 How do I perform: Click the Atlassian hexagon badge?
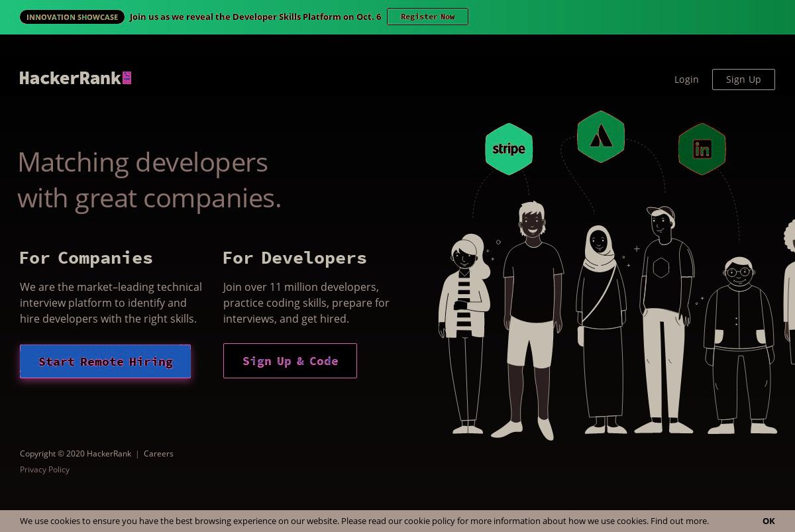pyautogui.click(x=601, y=137)
